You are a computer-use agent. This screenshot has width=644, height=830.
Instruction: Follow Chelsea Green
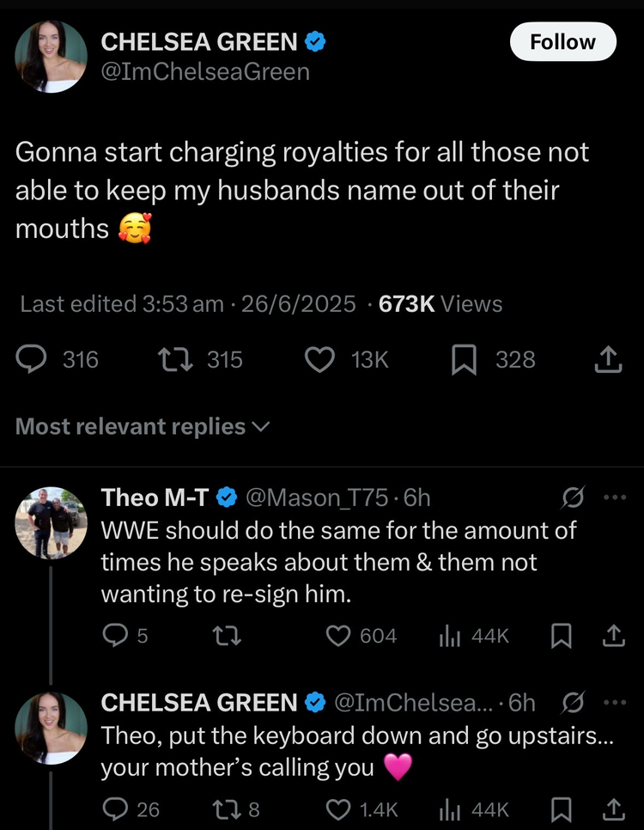pyautogui.click(x=562, y=42)
